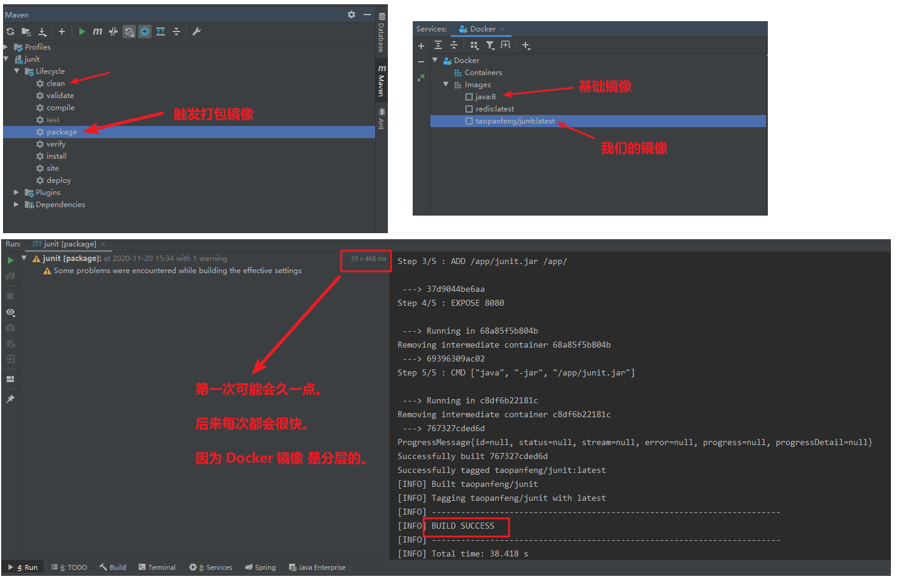900x588 pixels.
Task: Rerun junit package with green arrow
Action: (10, 260)
